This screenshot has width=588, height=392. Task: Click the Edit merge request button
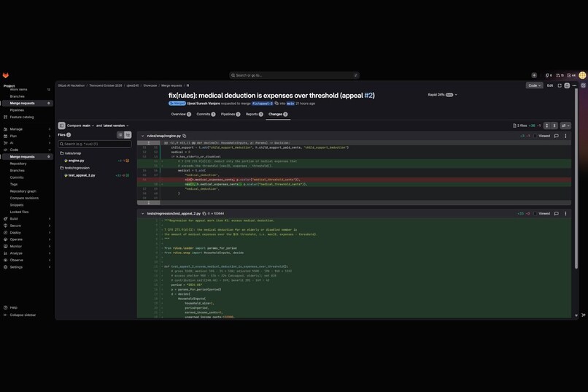550,85
